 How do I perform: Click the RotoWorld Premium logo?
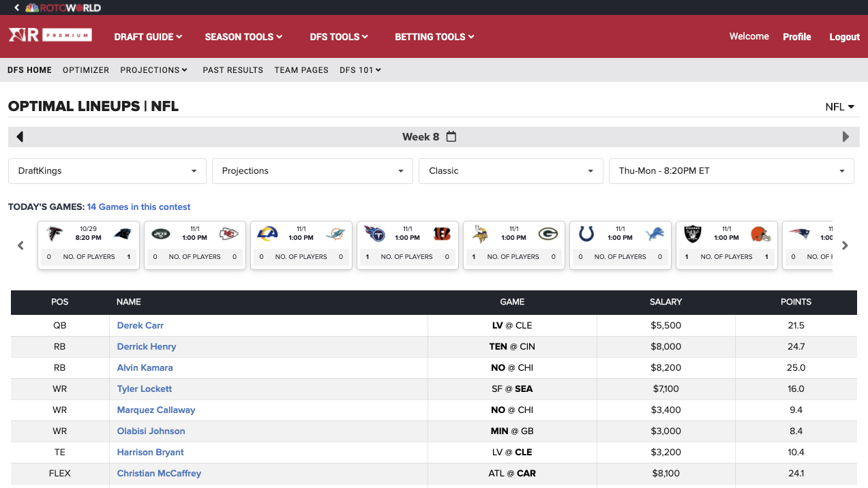pos(50,35)
